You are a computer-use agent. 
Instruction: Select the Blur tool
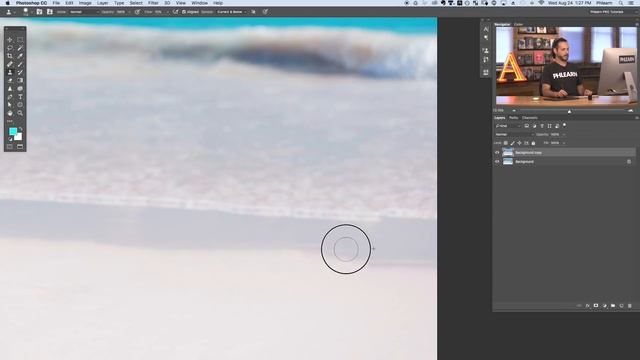(10, 89)
